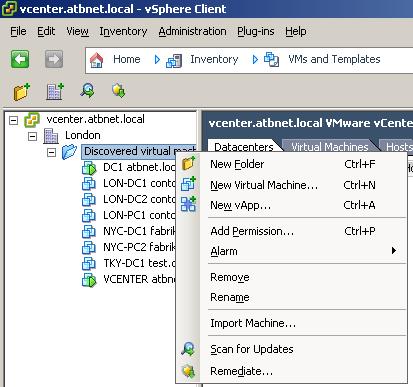Collapse the London datacenter node
413x387 pixels.
(32, 136)
